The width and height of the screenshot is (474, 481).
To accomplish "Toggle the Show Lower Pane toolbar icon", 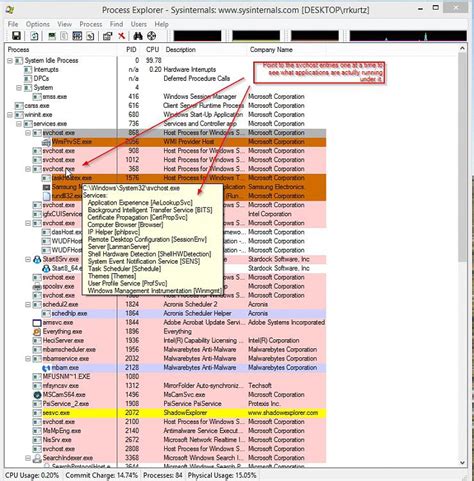I will [x=77, y=36].
